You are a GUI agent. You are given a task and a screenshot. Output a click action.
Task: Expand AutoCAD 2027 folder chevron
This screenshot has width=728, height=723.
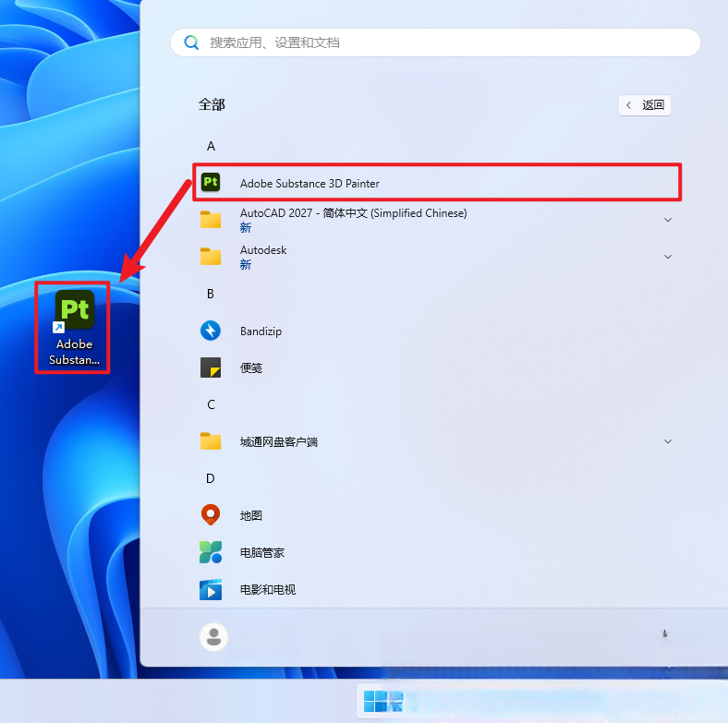click(x=668, y=220)
